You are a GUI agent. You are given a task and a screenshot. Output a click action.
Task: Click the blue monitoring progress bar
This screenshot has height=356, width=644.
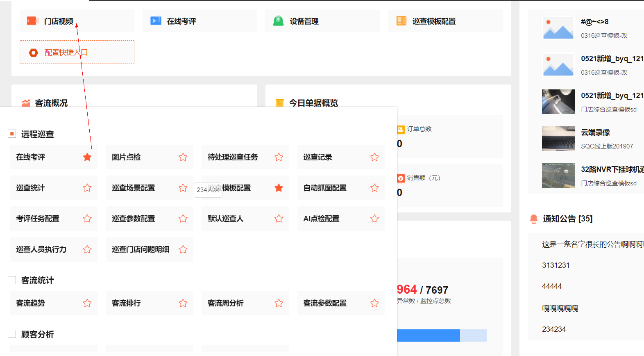point(428,335)
